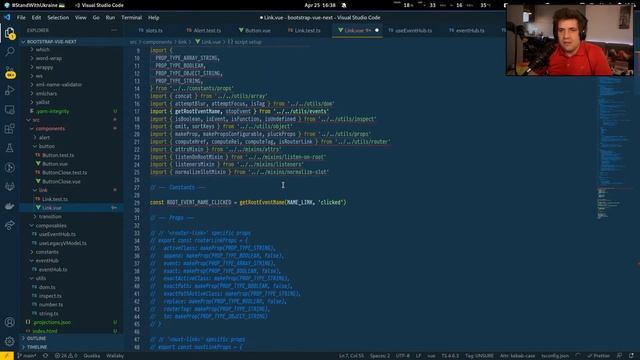Open the Explorer view in activity bar
Image resolution: width=640 pixels, height=360 pixels.
[x=10, y=33]
